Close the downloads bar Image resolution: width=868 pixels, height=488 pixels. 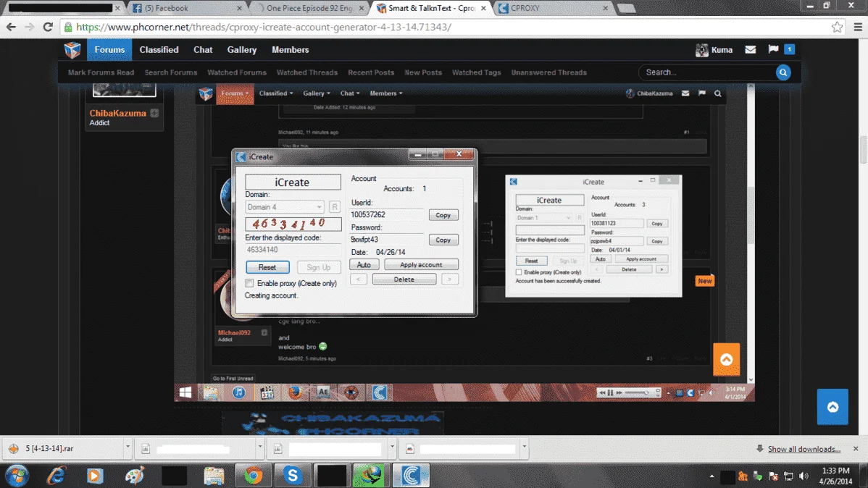pos(856,448)
